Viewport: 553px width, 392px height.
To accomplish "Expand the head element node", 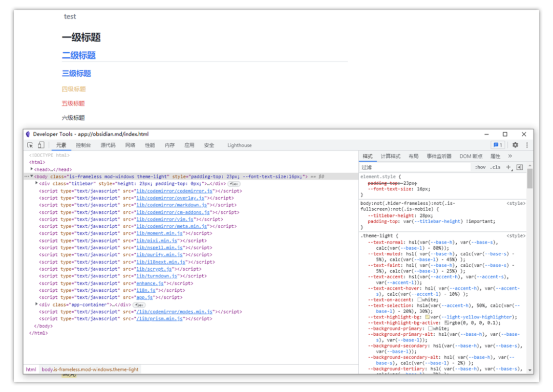I will [x=32, y=169].
